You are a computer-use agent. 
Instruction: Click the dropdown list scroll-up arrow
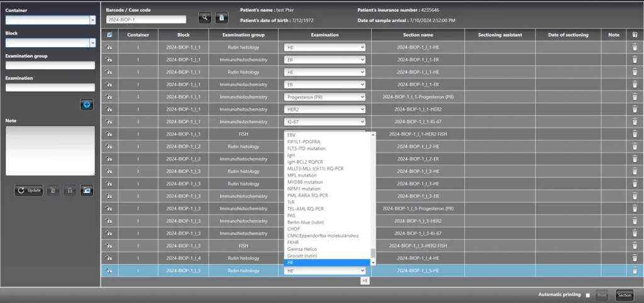(373, 135)
